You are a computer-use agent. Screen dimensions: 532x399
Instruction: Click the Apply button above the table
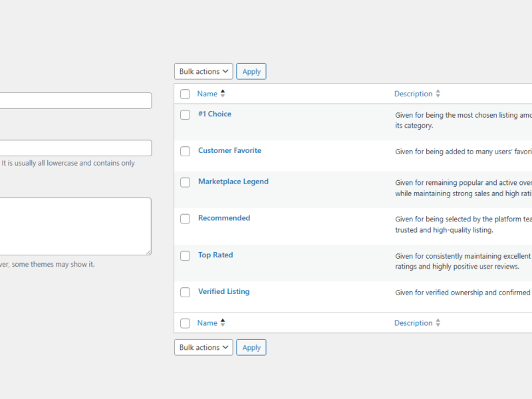coord(251,72)
